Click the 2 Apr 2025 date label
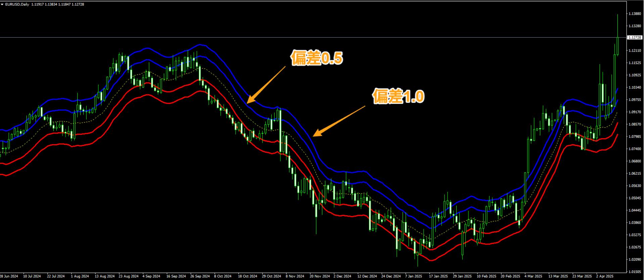 (x=605, y=277)
